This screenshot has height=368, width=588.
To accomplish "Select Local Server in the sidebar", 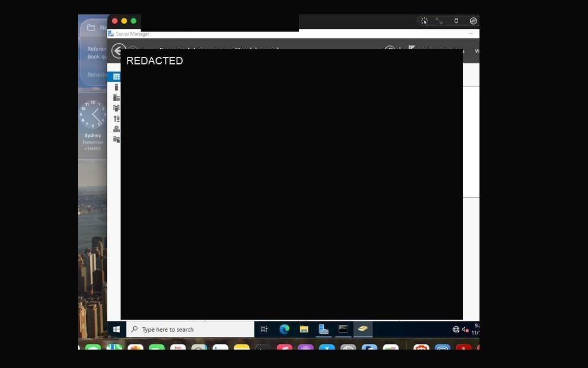I will click(116, 87).
